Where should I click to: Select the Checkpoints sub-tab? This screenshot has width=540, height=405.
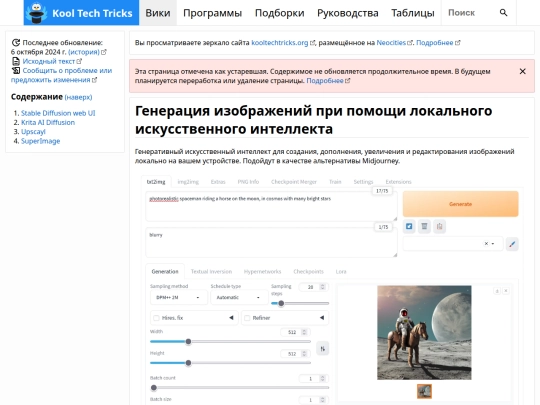pos(308,271)
